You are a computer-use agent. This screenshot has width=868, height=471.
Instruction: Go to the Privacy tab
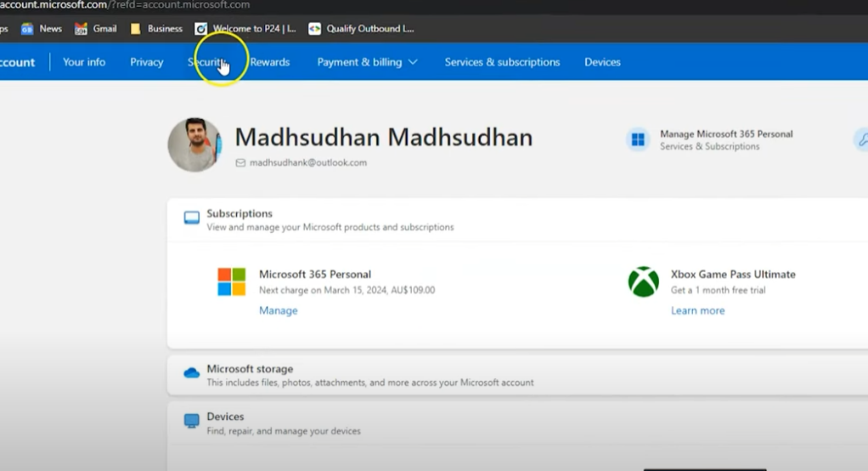coord(146,62)
